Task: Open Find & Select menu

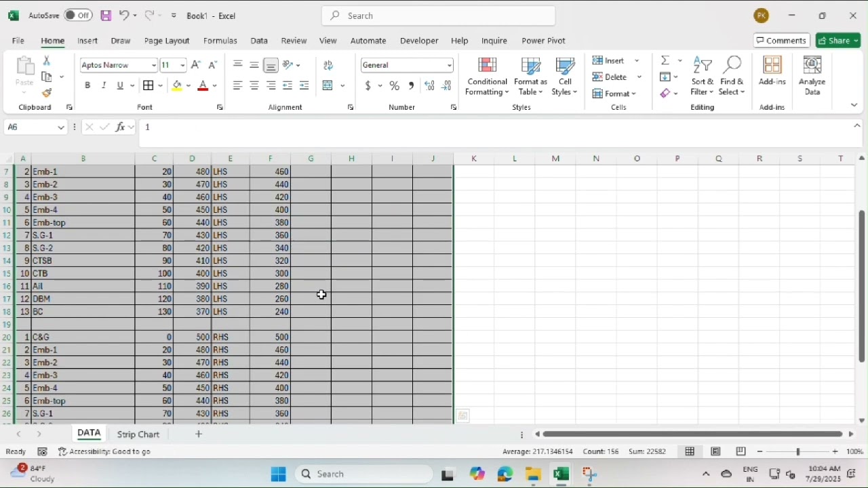Action: 732,76
